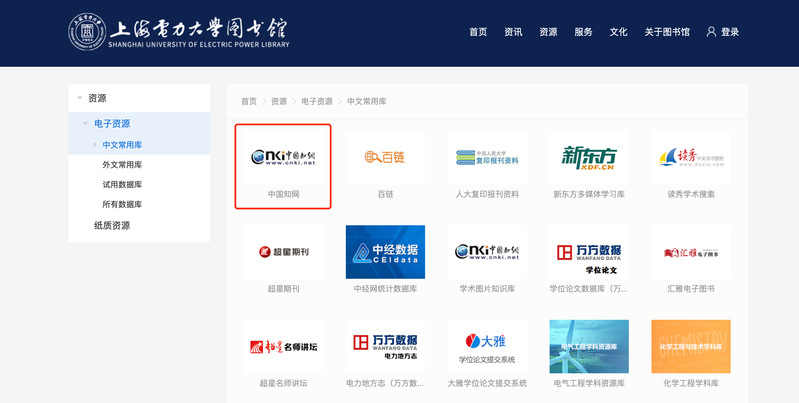Go to 资源 in the breadcrumb
The width and height of the screenshot is (799, 403).
point(279,101)
